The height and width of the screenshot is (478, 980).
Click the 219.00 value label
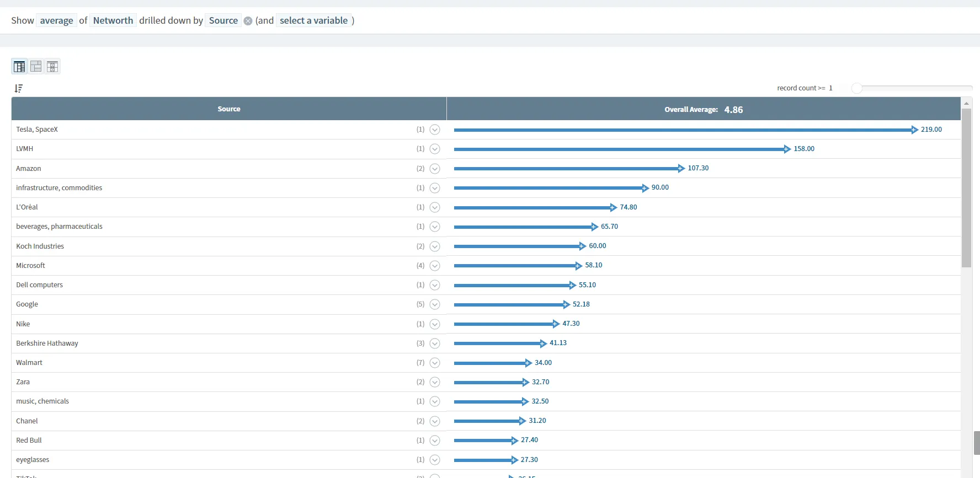[931, 130]
